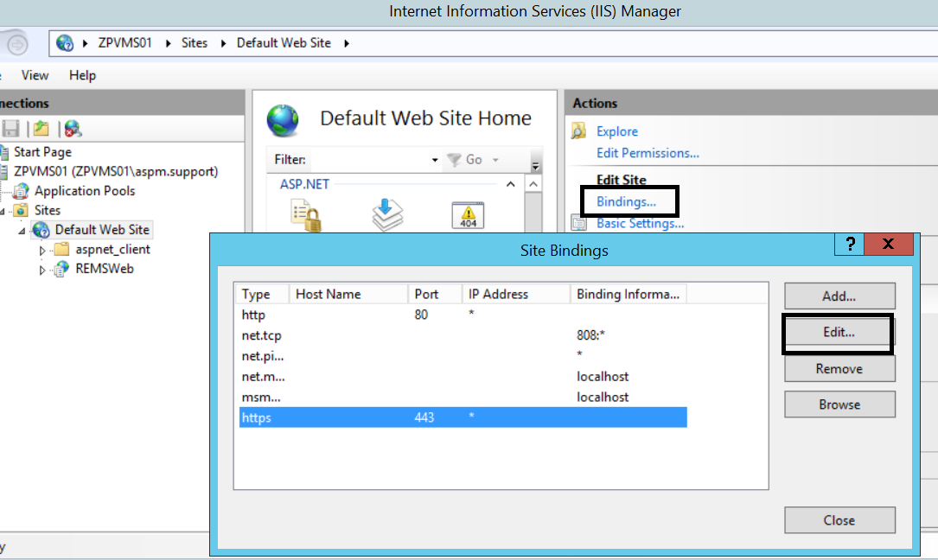This screenshot has height=560, width=938.
Task: Open the dropdown arrow next to Go
Action: (x=495, y=160)
